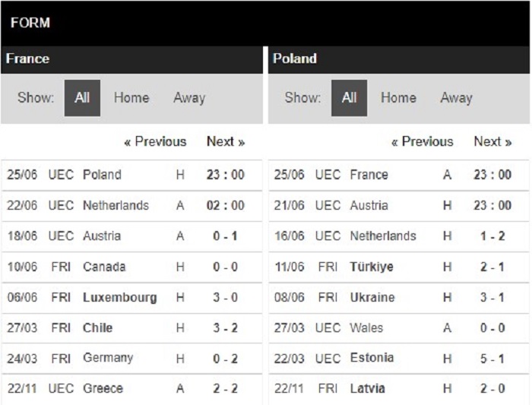This screenshot has height=405, width=532.
Task: Go to Previous matches for Poland
Action: [x=423, y=141]
